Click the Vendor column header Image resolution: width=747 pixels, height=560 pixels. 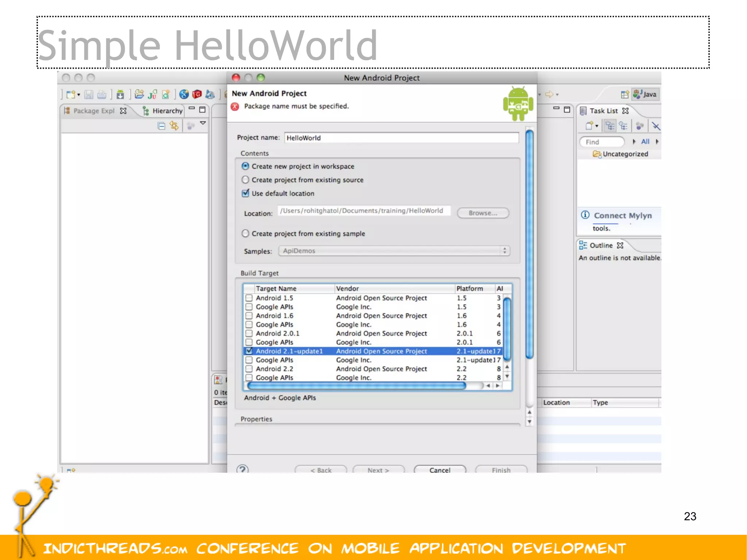tap(395, 288)
